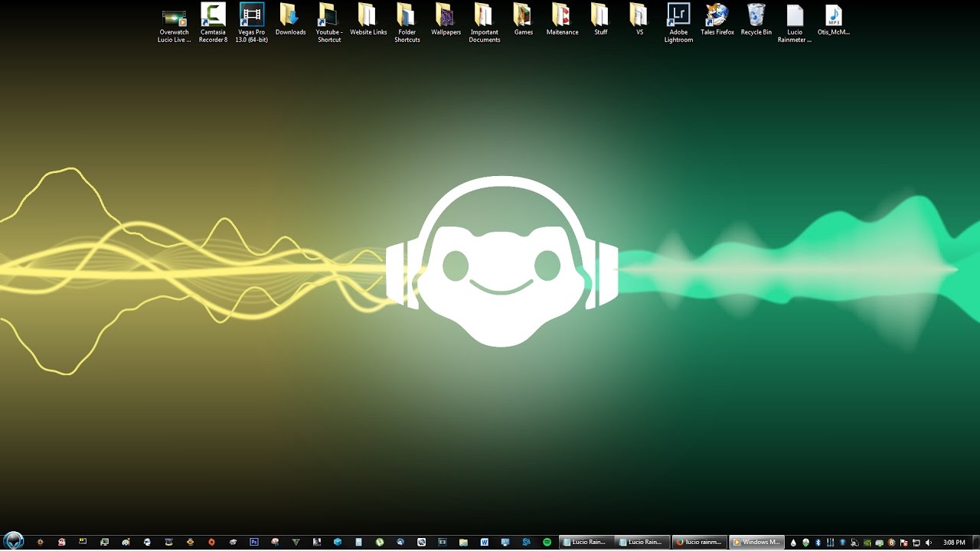Select the Camtasia Recorder 8 shortcut
This screenshot has width=980, height=551.
(x=213, y=23)
